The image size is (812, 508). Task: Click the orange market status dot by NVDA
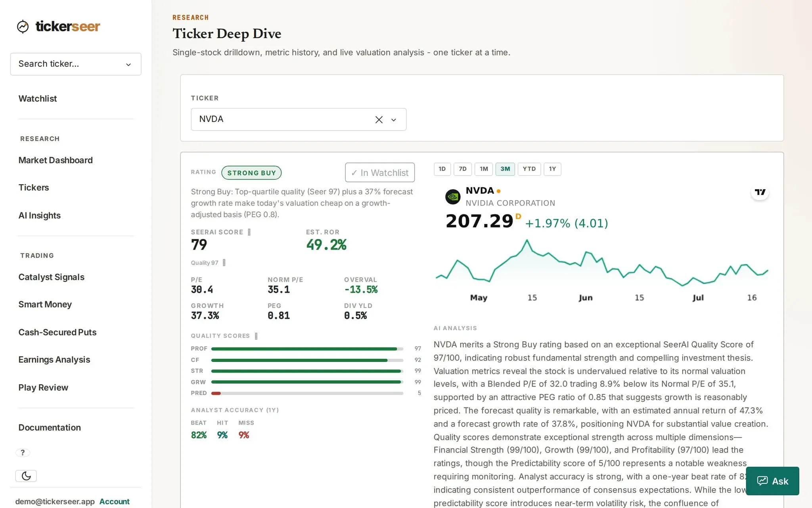click(x=498, y=191)
